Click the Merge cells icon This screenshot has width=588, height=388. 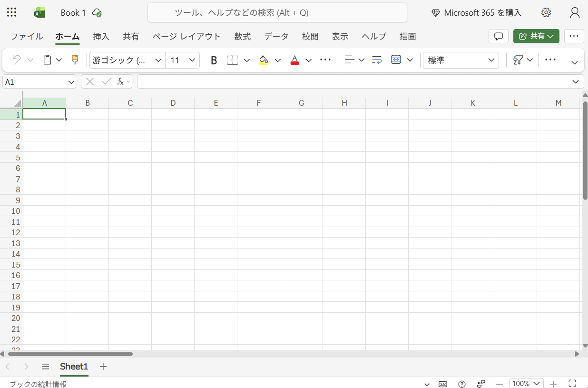pyautogui.click(x=396, y=60)
